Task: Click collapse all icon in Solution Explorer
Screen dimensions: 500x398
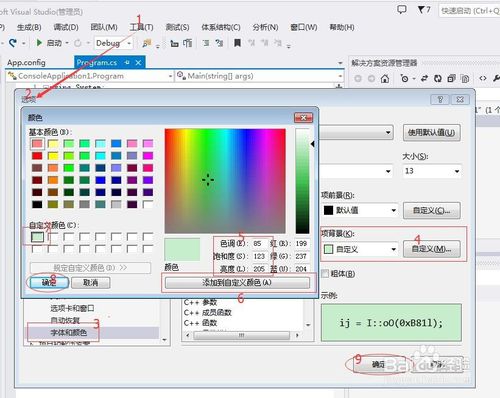Action: (451, 79)
